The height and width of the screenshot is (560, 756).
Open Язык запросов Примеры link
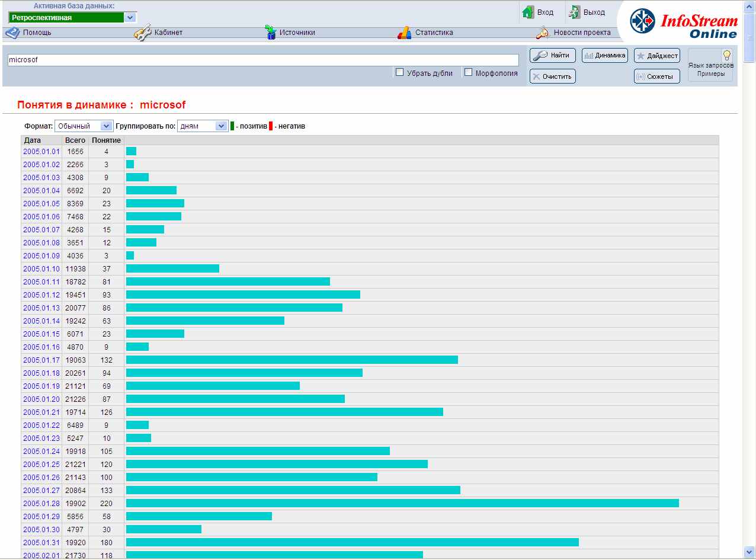click(711, 69)
